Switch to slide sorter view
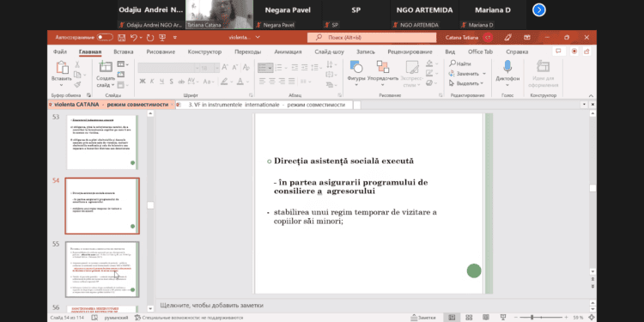Screen dimensions: 644x322 tap(469, 318)
